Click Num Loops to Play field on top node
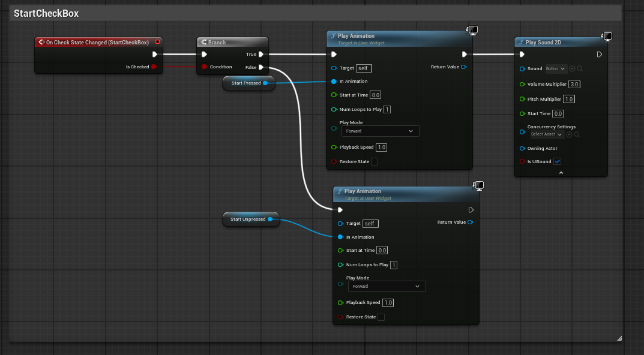The image size is (644, 355). click(387, 109)
